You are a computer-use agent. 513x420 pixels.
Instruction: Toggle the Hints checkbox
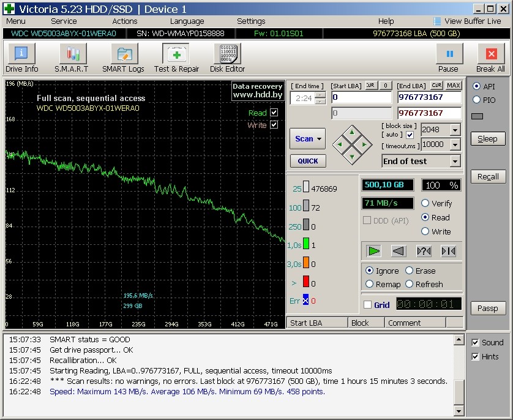pos(476,356)
